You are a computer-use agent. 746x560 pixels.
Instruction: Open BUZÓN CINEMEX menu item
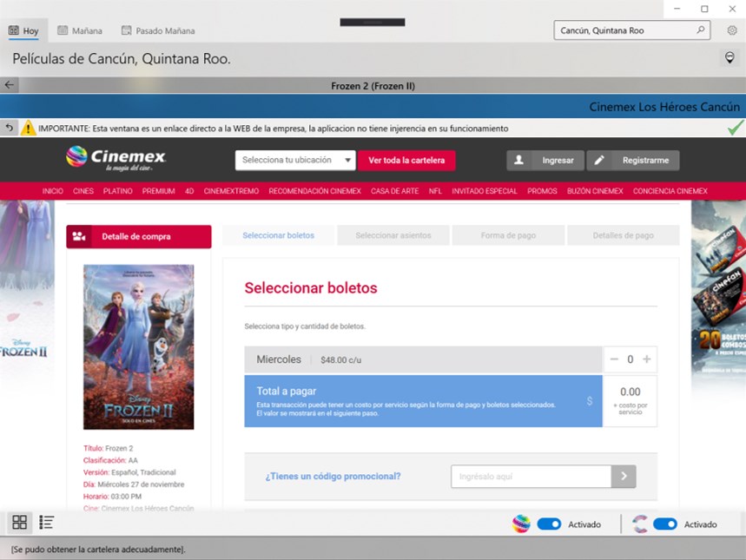tap(595, 191)
